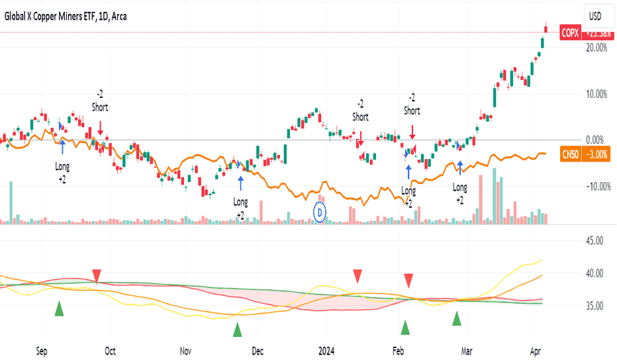Click the green up triangle in early February
This screenshot has width=617, height=364.
tap(405, 328)
